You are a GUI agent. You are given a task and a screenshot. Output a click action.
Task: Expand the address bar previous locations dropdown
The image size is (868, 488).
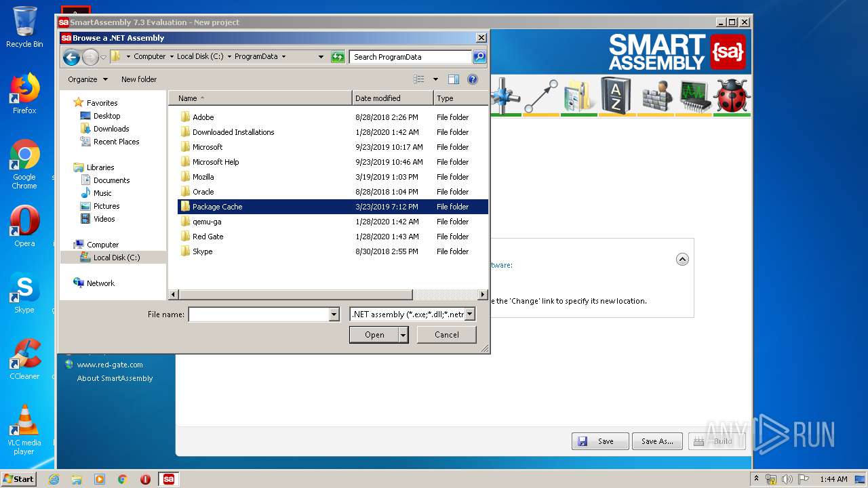point(321,57)
